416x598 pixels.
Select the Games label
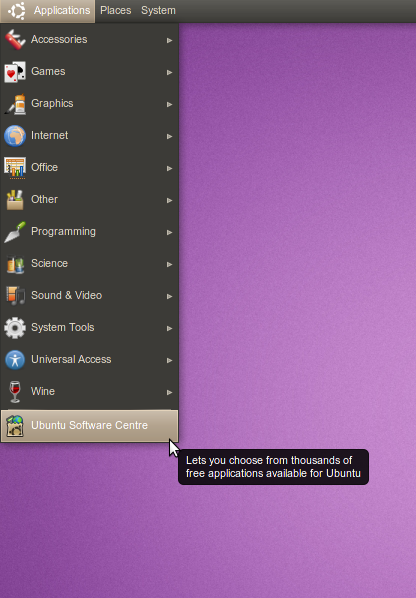click(48, 71)
